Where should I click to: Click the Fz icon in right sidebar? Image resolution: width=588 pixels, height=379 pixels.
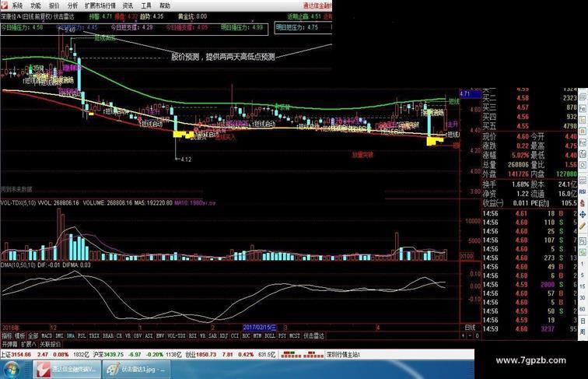[583, 142]
